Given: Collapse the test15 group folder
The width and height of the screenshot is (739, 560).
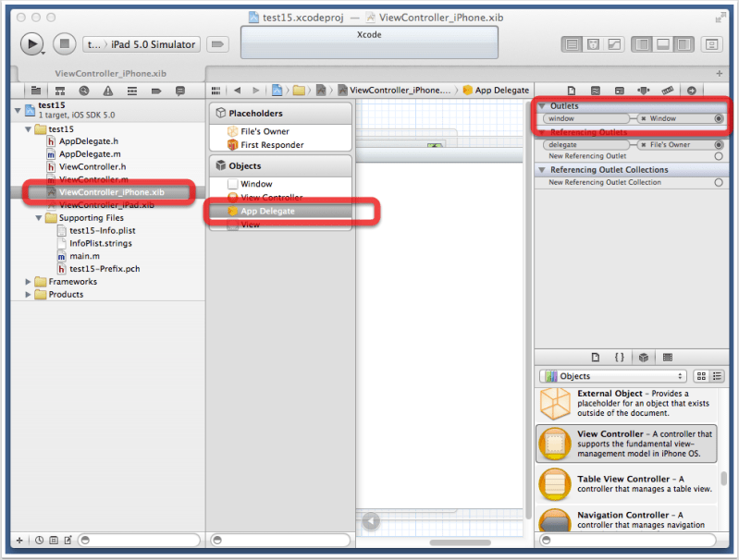Looking at the screenshot, I should click(28, 129).
